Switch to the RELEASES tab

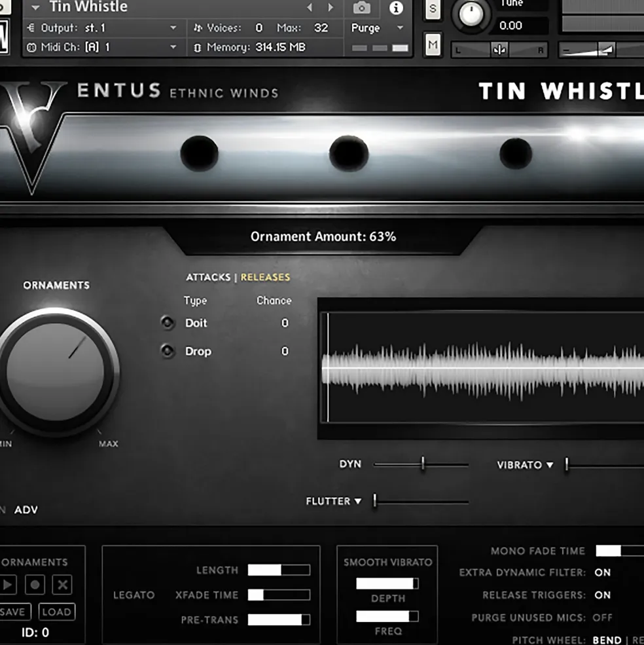tap(265, 277)
